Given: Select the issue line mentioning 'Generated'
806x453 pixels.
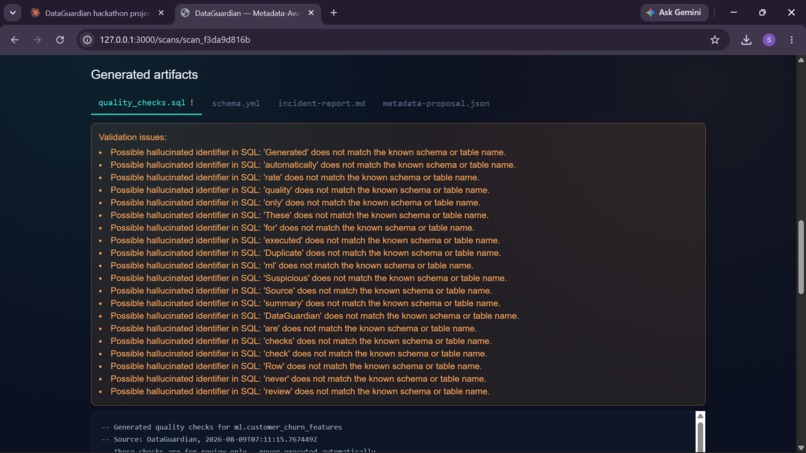Looking at the screenshot, I should tap(308, 152).
